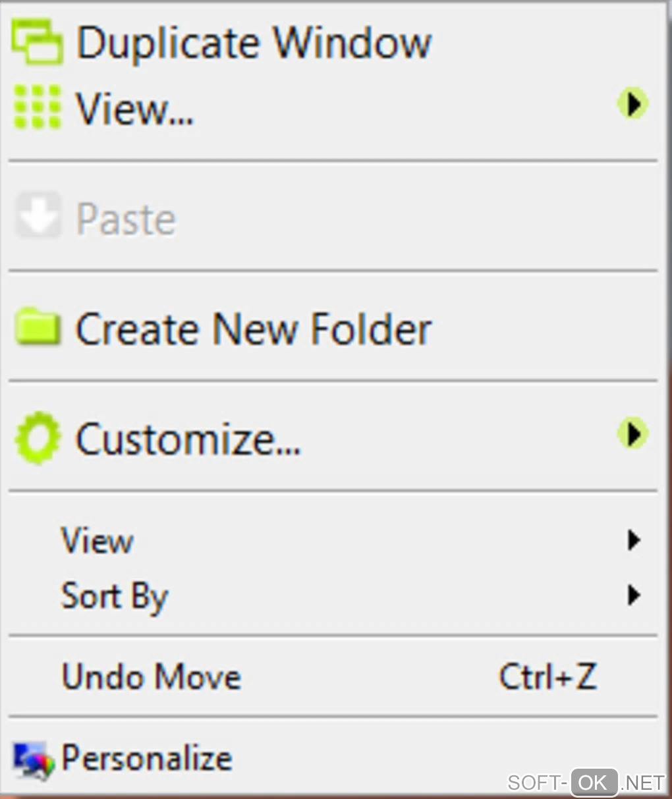
Task: Select the Duplicate Window menu entry
Action: (x=254, y=43)
